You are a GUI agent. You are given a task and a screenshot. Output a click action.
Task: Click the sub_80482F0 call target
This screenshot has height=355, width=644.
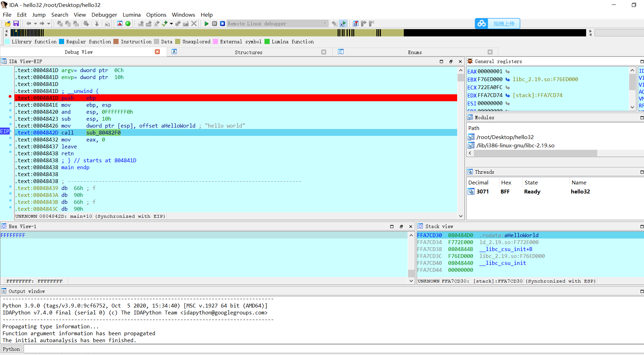click(103, 133)
